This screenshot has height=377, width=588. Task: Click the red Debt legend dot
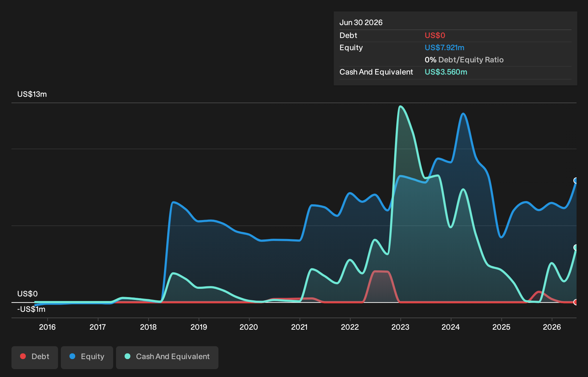click(23, 356)
